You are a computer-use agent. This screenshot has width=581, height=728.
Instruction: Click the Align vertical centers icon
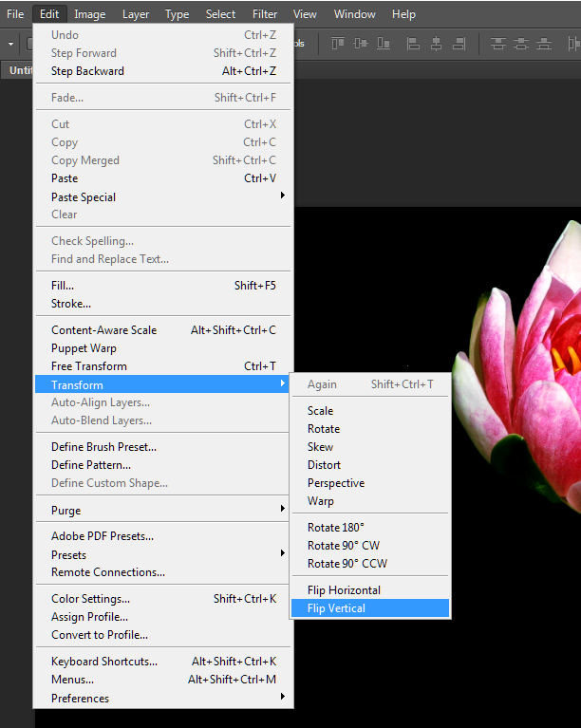[x=361, y=44]
